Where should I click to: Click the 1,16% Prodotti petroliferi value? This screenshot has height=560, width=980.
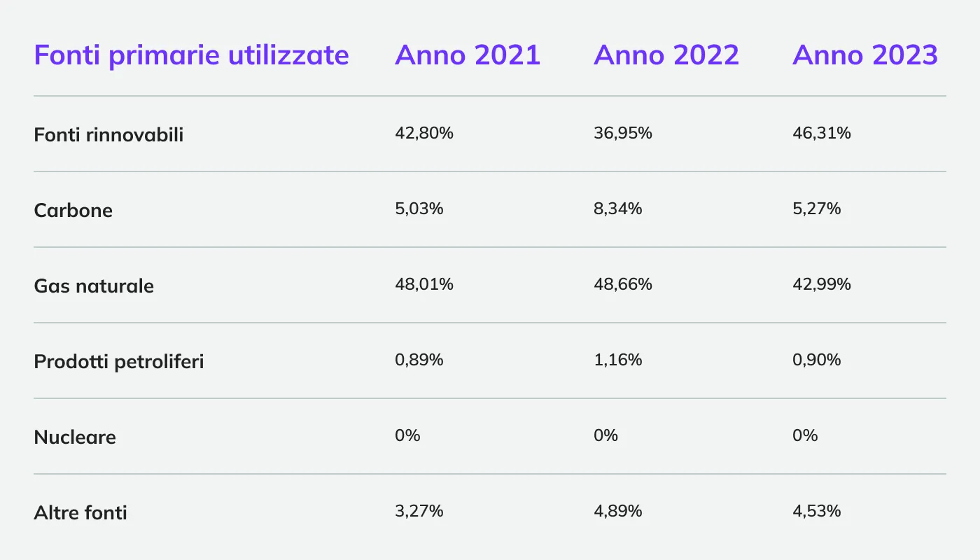tap(618, 360)
